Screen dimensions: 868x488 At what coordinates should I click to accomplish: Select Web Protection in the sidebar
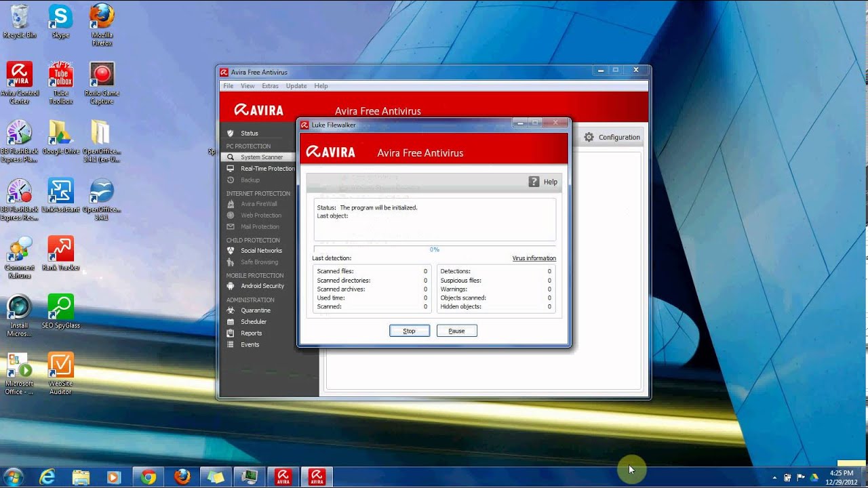[x=260, y=216]
